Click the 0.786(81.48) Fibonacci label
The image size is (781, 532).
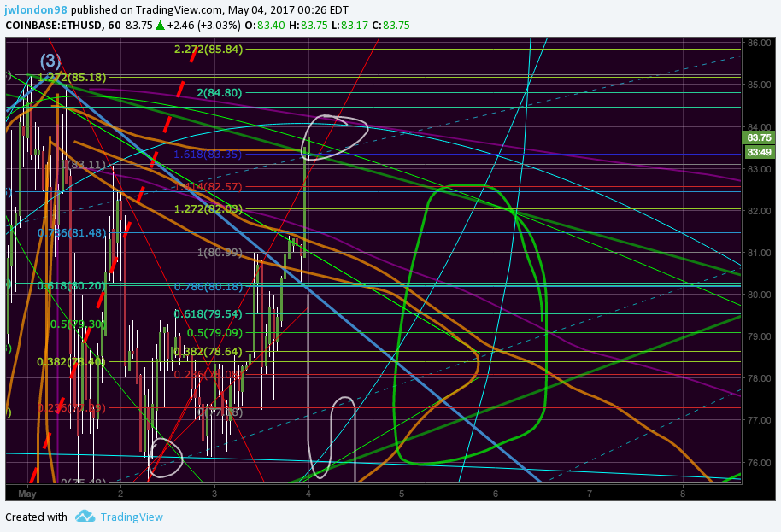[73, 232]
